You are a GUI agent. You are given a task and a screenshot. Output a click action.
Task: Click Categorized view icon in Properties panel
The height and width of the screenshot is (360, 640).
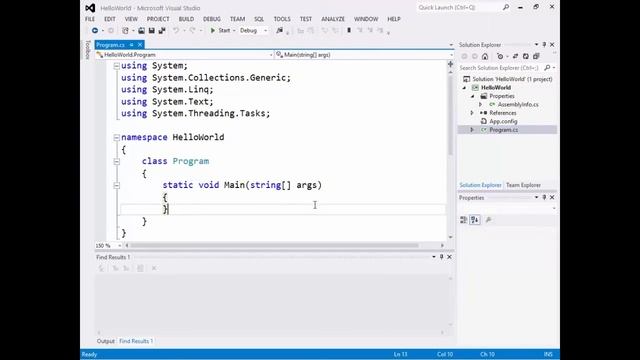[x=464, y=220]
